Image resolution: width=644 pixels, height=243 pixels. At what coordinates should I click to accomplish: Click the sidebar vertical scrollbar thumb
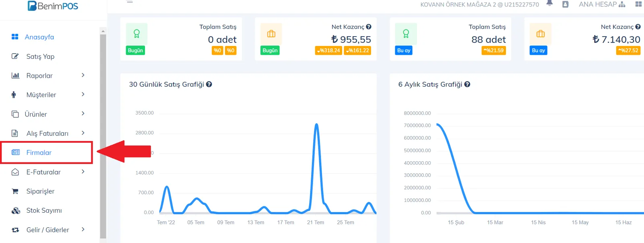(x=103, y=137)
